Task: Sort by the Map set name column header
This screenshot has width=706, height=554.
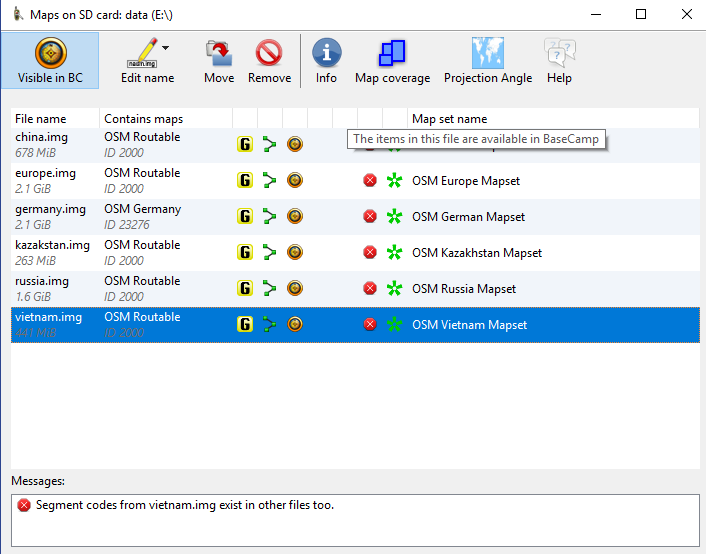Action: pyautogui.click(x=553, y=119)
